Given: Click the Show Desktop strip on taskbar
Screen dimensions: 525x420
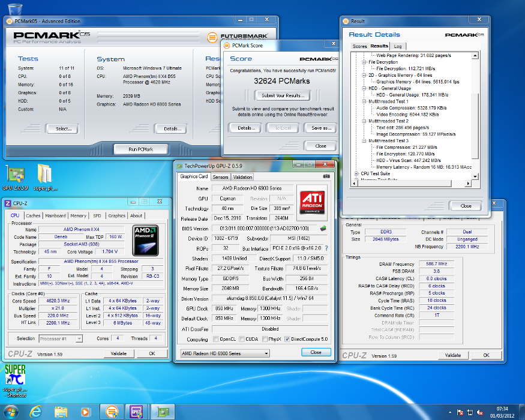Looking at the screenshot, I should [522, 412].
